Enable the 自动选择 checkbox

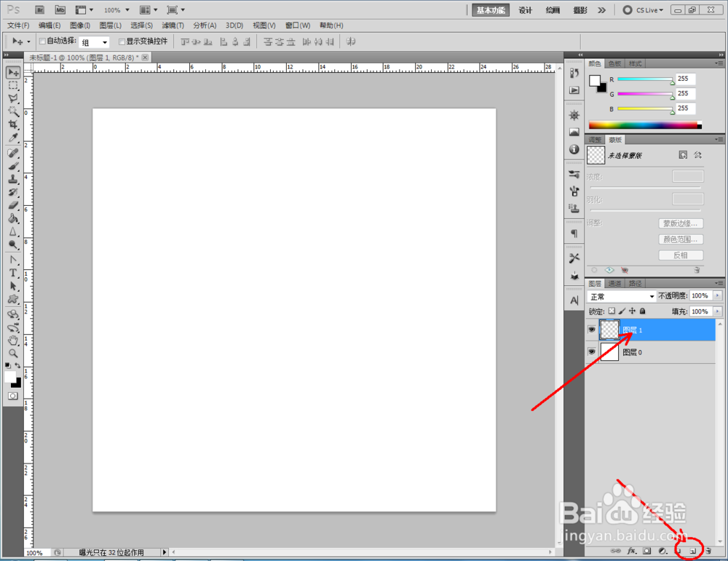[42, 41]
